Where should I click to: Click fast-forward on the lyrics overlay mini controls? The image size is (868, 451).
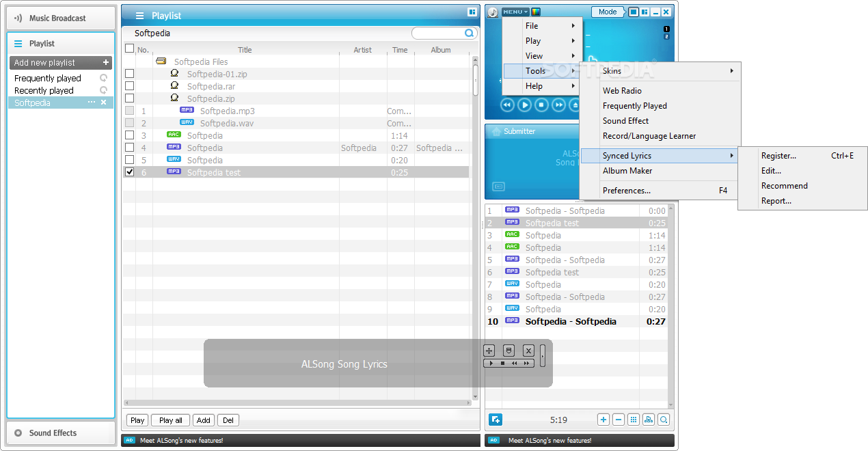coord(527,364)
